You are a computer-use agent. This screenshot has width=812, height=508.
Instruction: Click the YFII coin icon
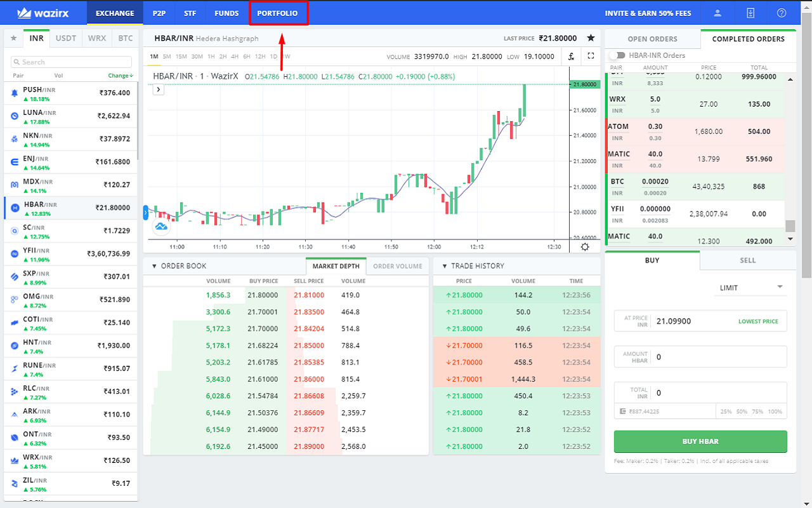[15, 253]
